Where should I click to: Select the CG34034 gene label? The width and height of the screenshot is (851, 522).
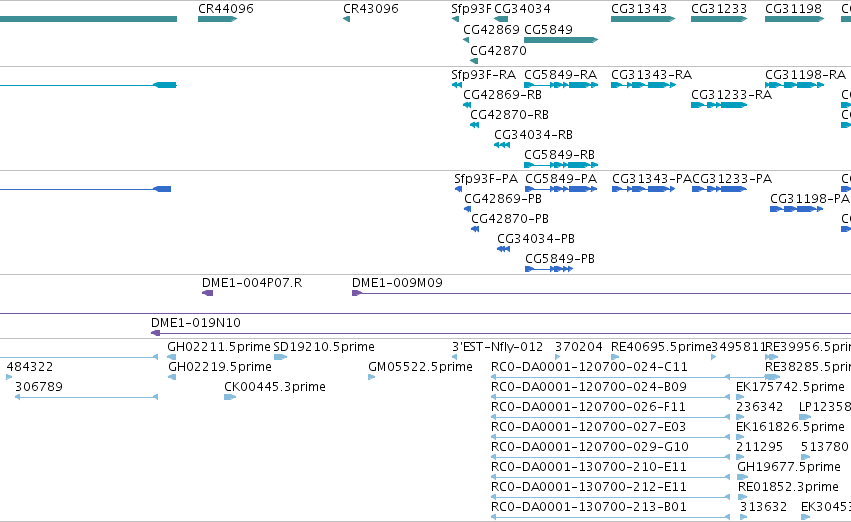(x=522, y=9)
